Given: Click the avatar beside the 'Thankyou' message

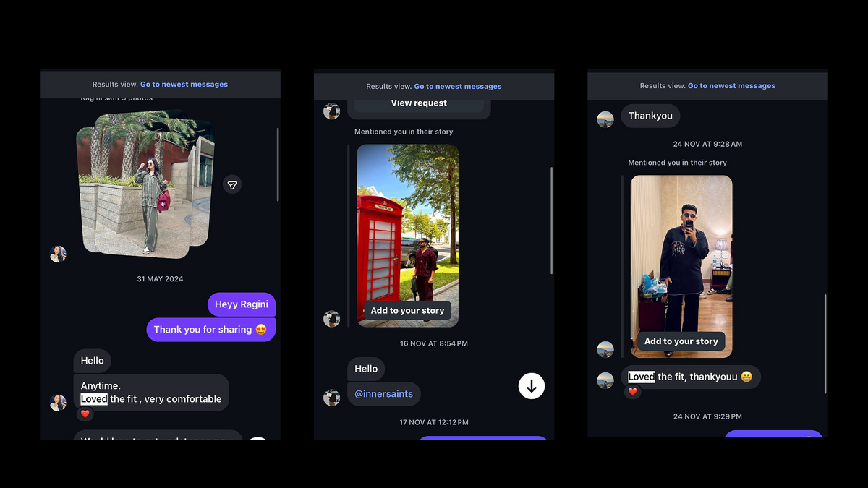Looking at the screenshot, I should click(605, 119).
